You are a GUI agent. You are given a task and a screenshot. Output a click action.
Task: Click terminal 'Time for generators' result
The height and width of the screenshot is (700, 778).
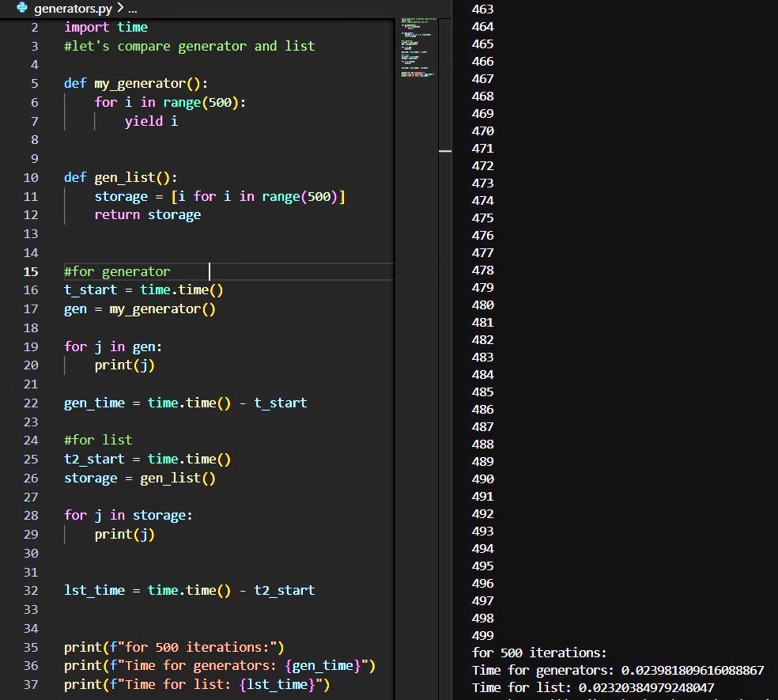617,671
